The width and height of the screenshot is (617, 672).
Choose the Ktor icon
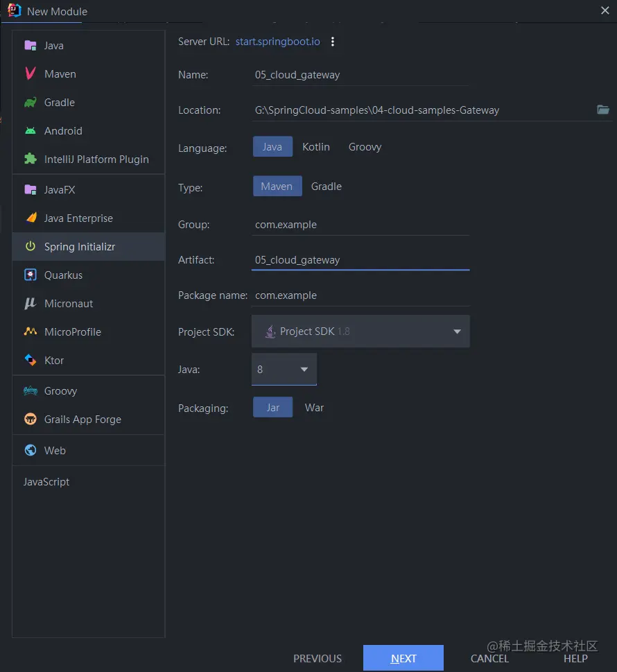click(30, 361)
